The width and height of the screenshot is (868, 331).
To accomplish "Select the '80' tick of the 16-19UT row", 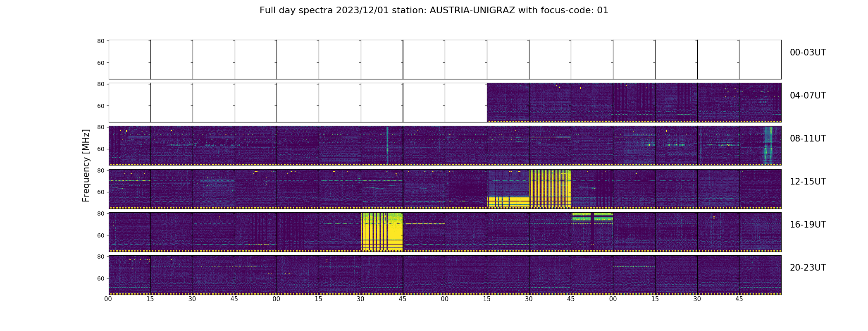I will (100, 213).
